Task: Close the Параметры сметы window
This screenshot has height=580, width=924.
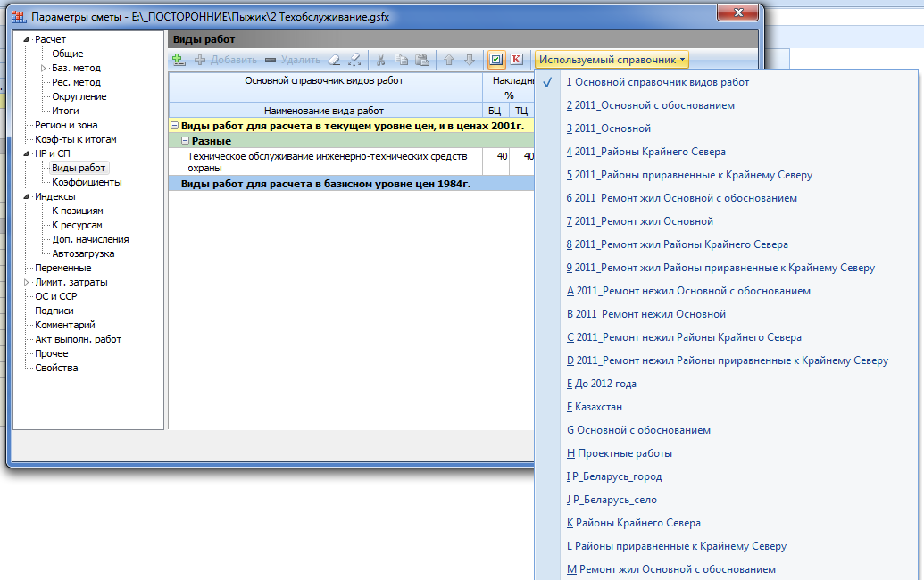Action: [738, 12]
